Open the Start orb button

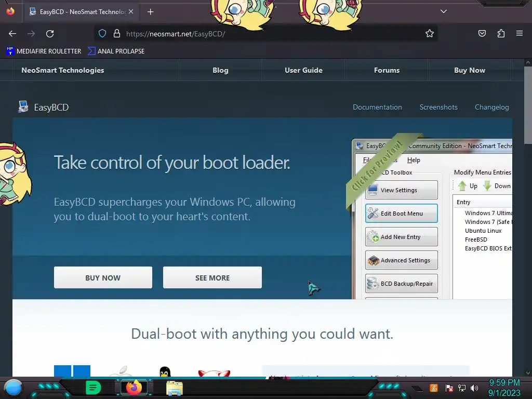13,388
